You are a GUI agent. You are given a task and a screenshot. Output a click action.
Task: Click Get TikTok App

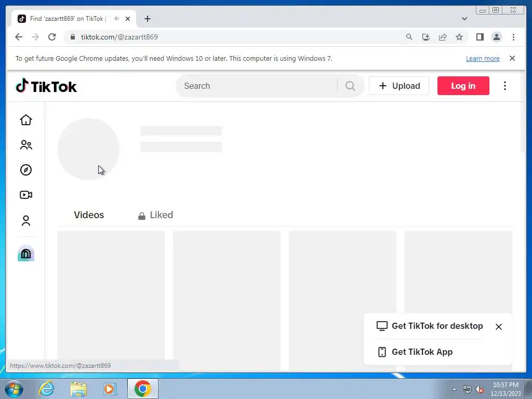[x=415, y=352]
